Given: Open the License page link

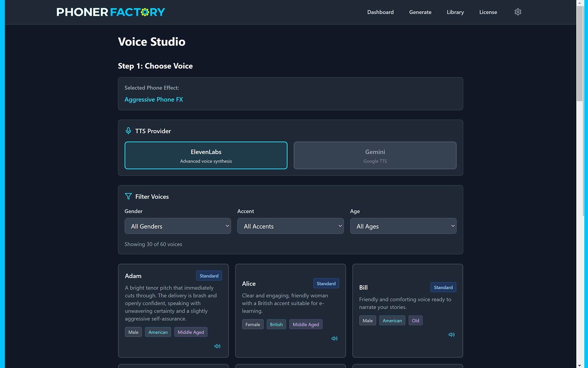Looking at the screenshot, I should [488, 12].
